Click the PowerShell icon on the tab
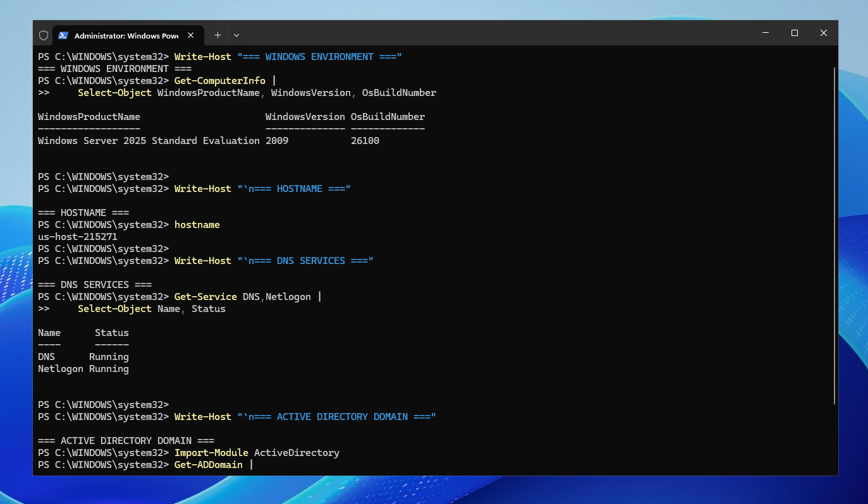 pos(63,35)
